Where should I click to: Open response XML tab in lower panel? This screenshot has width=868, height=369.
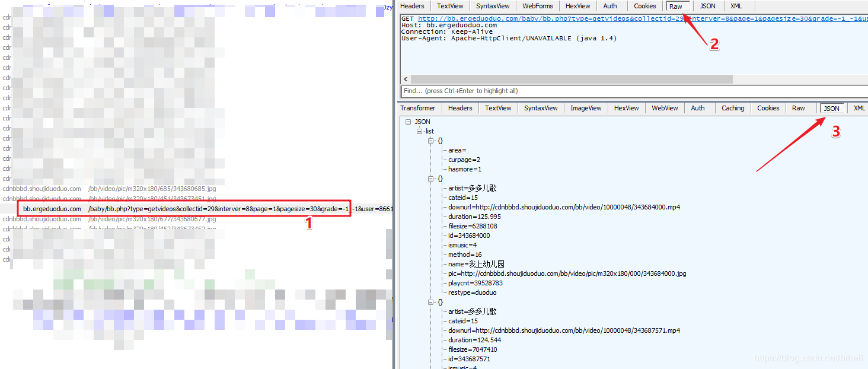click(x=859, y=108)
